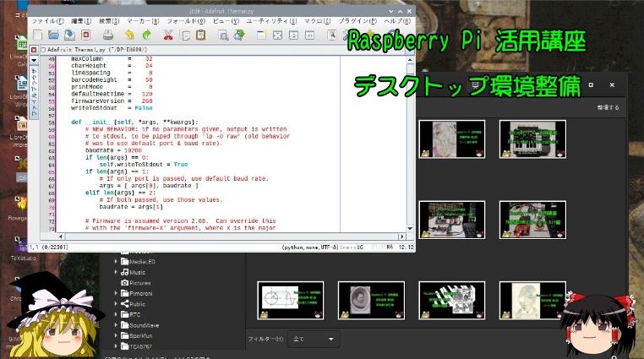Viewport: 644px width, 359px height.
Task: Open the フィルター 全て dropdown
Action: (x=314, y=340)
